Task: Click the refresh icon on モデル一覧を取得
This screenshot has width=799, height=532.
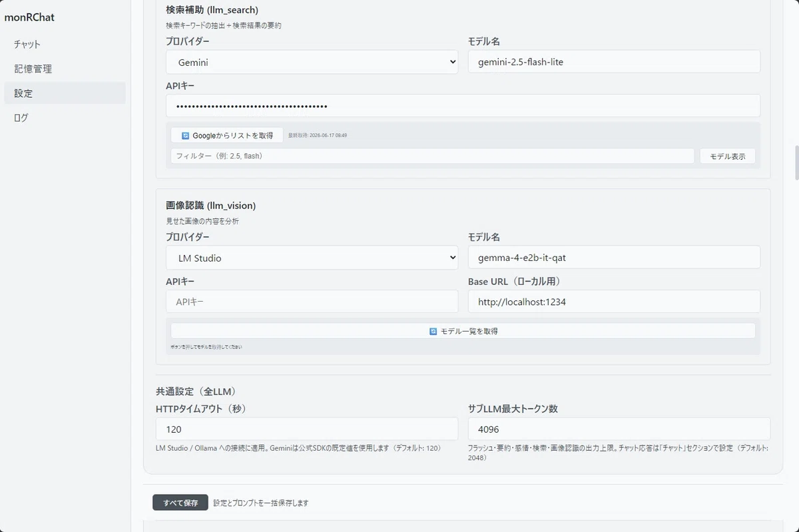Action: [433, 331]
